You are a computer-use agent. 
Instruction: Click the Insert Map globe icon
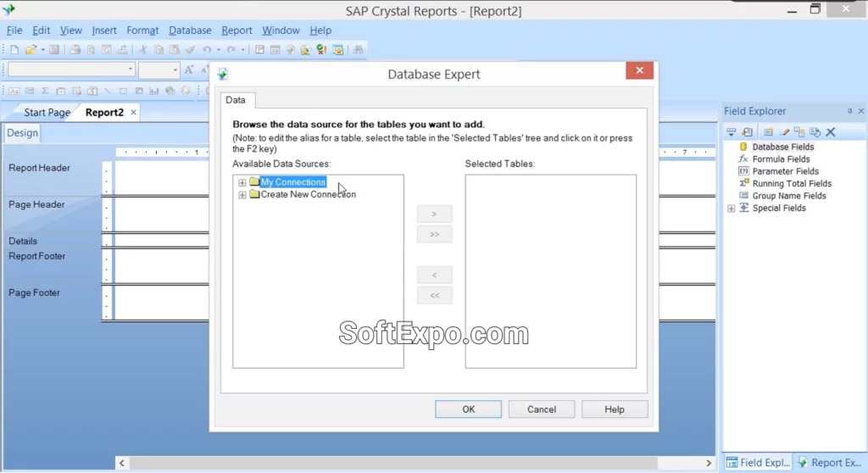click(170, 91)
